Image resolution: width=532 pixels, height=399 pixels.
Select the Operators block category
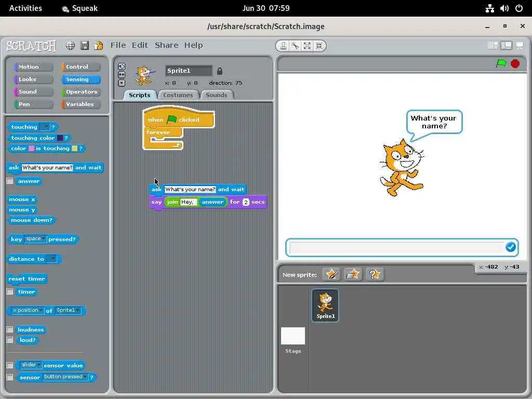[81, 91]
